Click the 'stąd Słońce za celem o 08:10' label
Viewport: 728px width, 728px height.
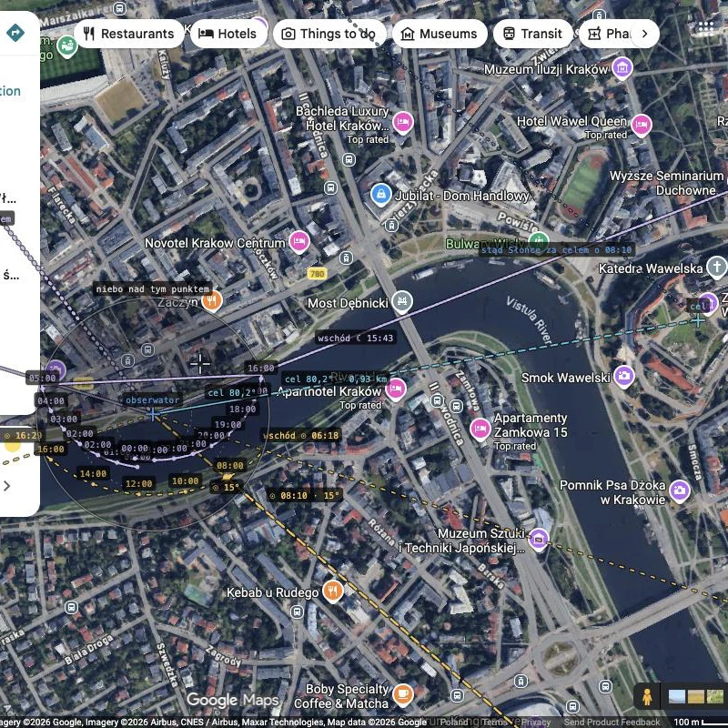[556, 249]
